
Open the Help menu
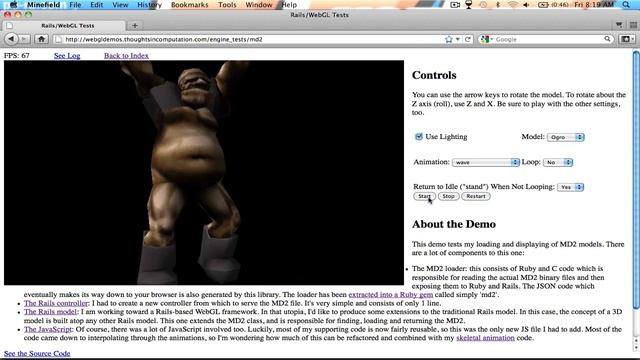289,4
